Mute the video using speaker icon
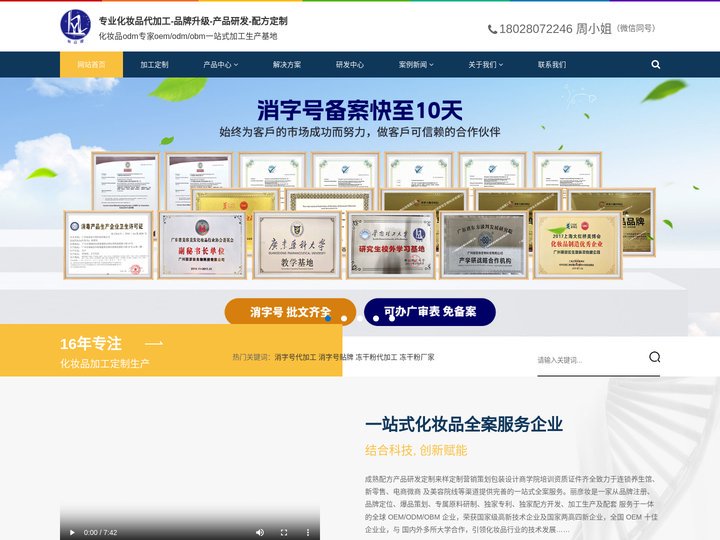This screenshot has width=720, height=540. point(260,532)
